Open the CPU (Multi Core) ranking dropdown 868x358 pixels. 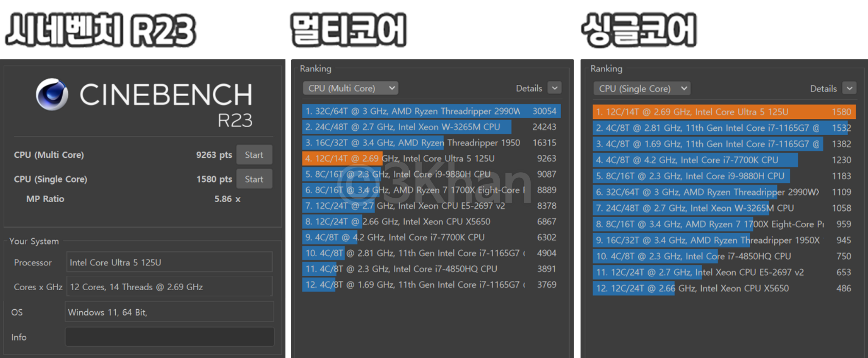tap(351, 88)
